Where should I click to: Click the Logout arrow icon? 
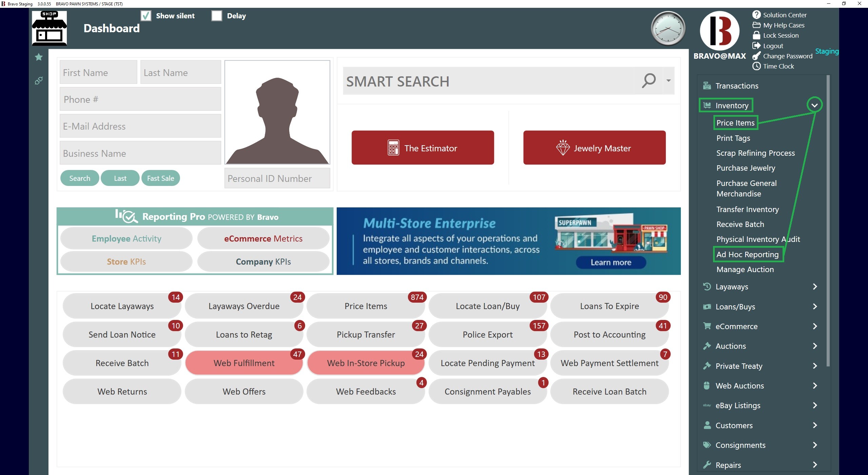tap(756, 45)
